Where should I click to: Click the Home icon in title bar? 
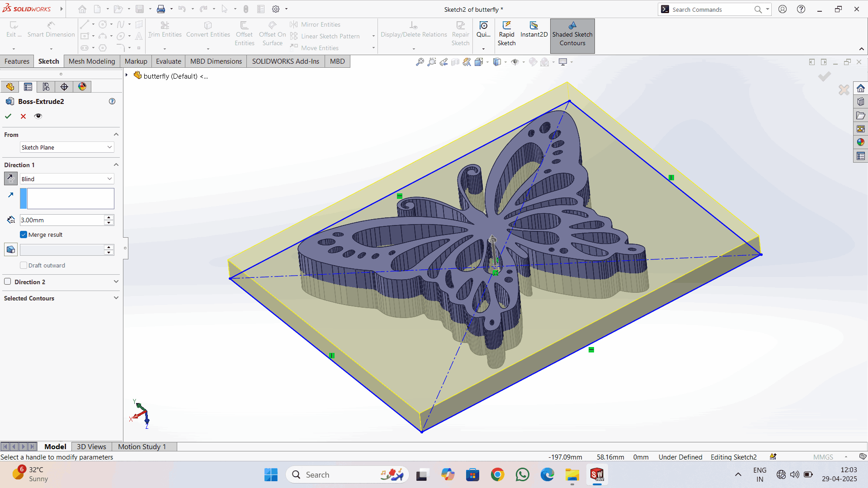click(x=82, y=9)
